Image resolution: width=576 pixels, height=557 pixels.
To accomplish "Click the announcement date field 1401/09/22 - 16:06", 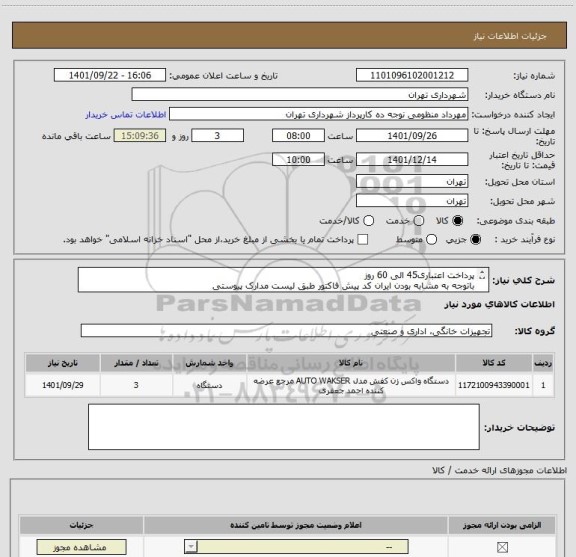I will (x=110, y=75).
